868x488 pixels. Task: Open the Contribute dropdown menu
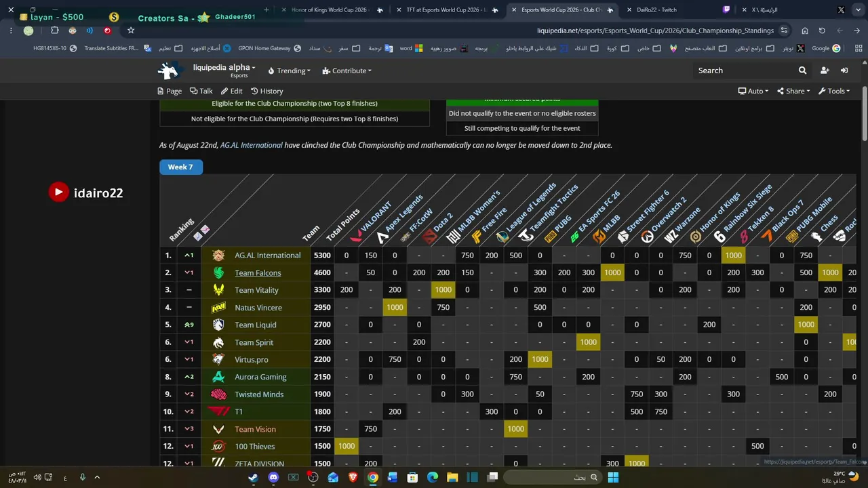click(x=347, y=70)
